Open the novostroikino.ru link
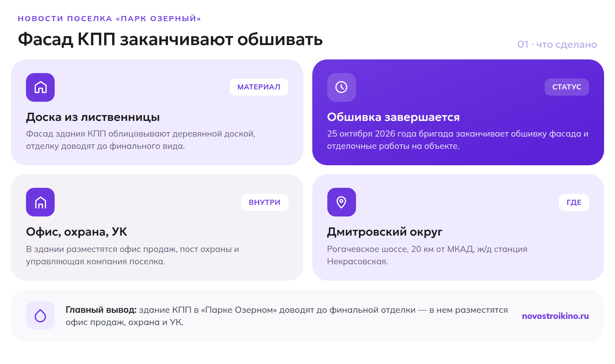This screenshot has width=615, height=364. pos(556,316)
